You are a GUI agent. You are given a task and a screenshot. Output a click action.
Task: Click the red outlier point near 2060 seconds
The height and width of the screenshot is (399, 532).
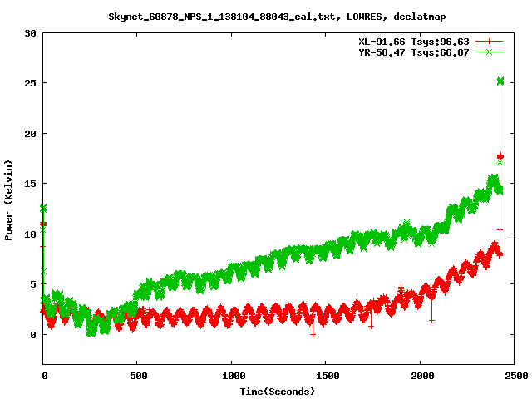point(431,321)
